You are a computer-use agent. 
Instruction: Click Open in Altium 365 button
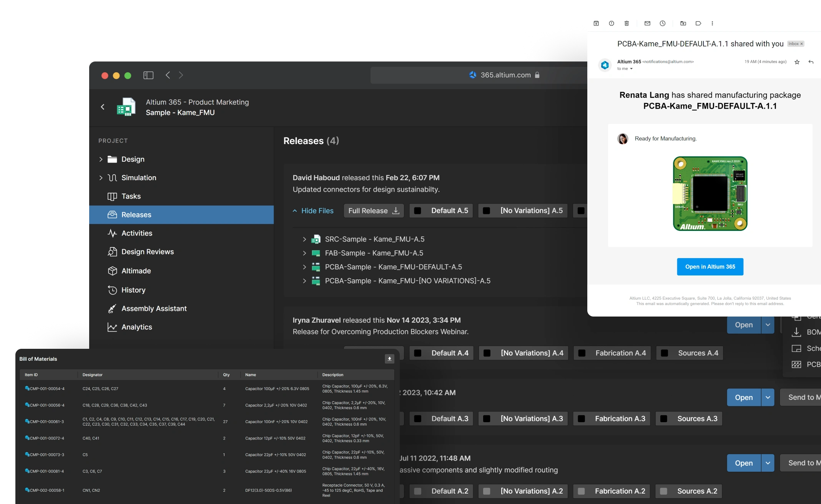tap(710, 267)
